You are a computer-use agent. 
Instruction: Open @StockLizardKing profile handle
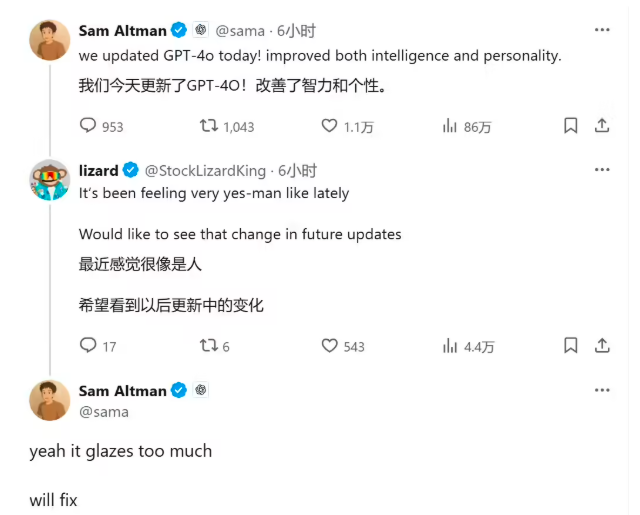coord(205,171)
